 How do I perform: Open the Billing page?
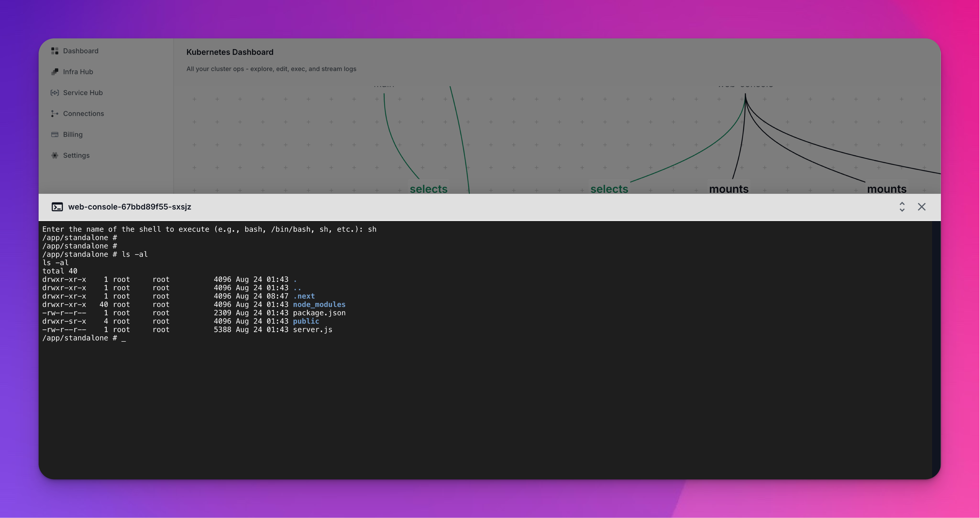[x=73, y=135]
